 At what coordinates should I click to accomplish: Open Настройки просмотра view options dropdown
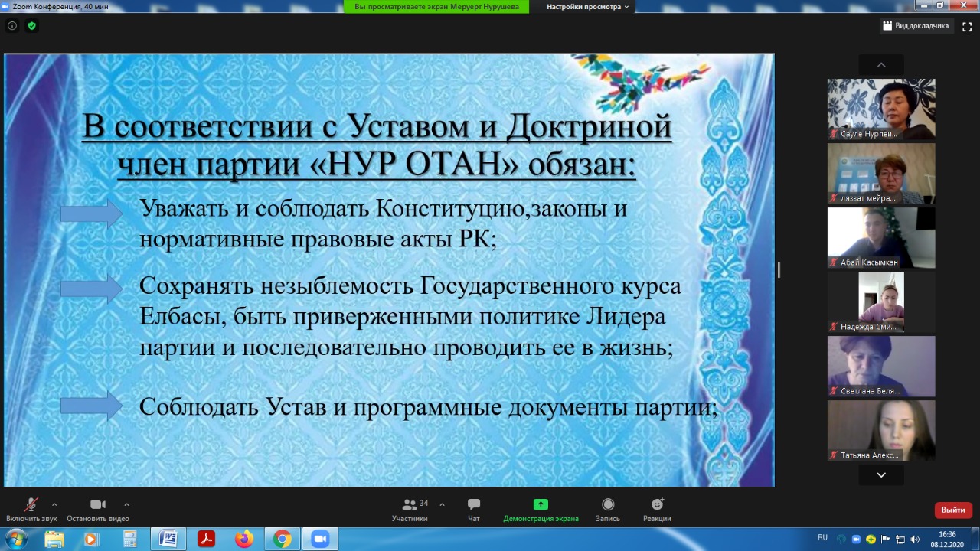point(588,7)
